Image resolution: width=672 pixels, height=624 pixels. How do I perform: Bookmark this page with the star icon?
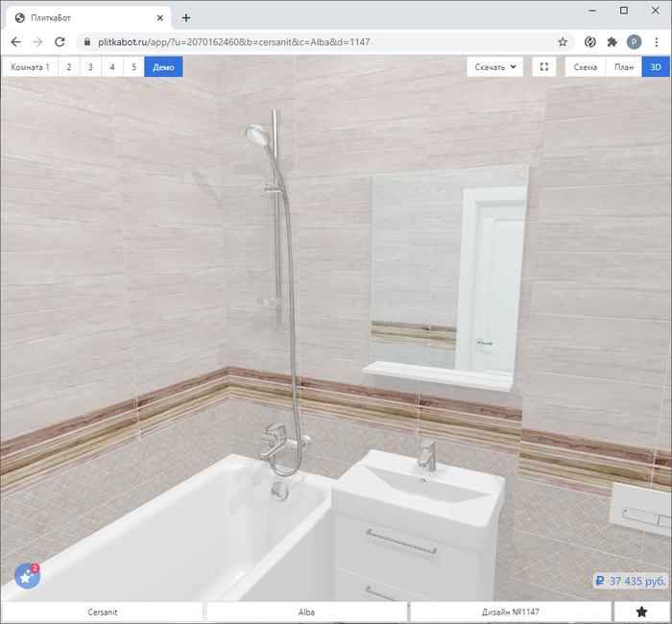563,42
